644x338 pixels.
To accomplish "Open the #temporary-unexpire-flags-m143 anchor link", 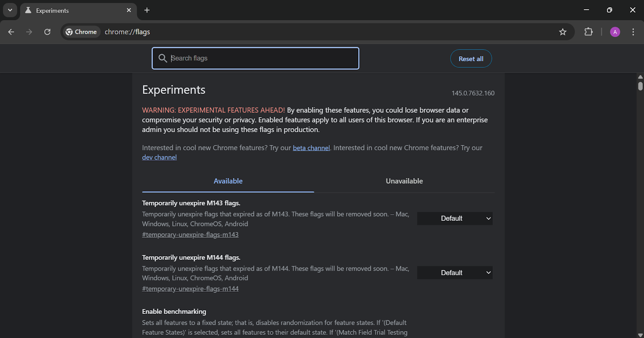I will 190,234.
